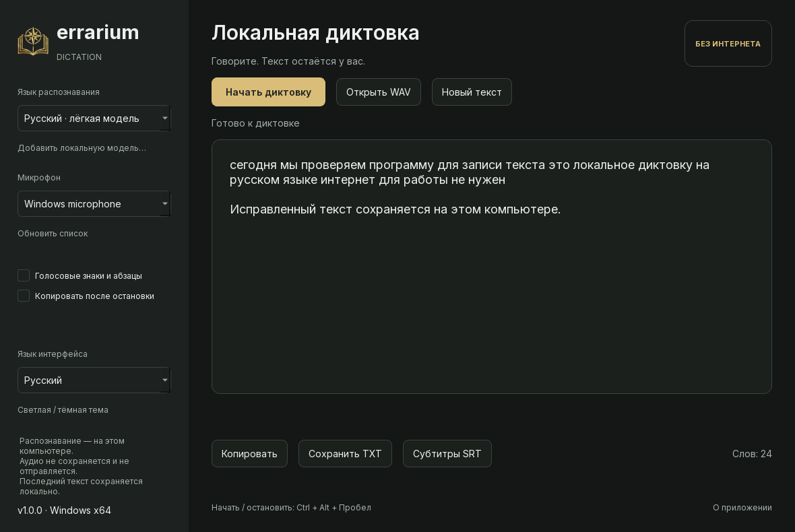Click the "Новый текст" button
The image size is (795, 532).
472,92
